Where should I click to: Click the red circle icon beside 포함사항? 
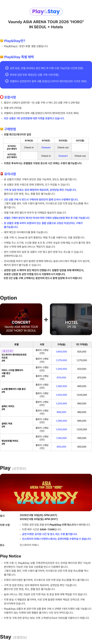point(2,97)
